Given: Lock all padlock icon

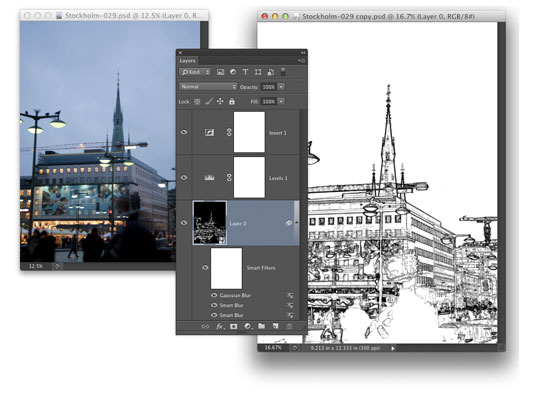Looking at the screenshot, I should click(x=232, y=101).
